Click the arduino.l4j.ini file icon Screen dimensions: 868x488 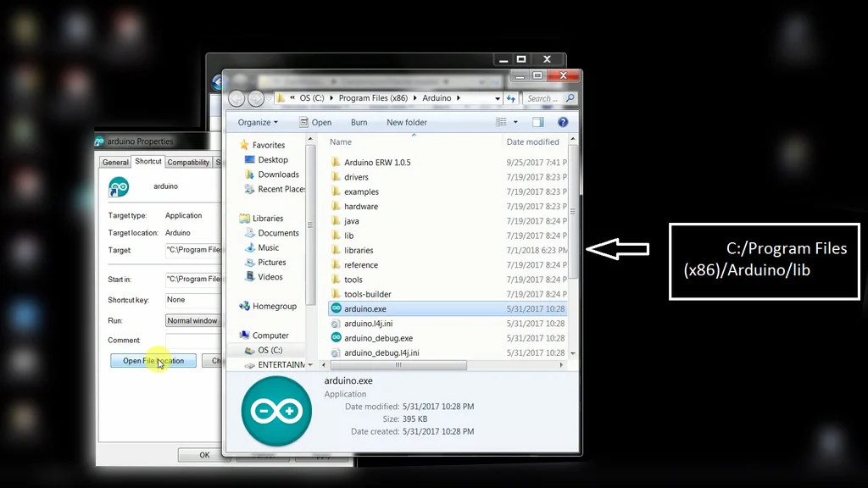point(336,324)
